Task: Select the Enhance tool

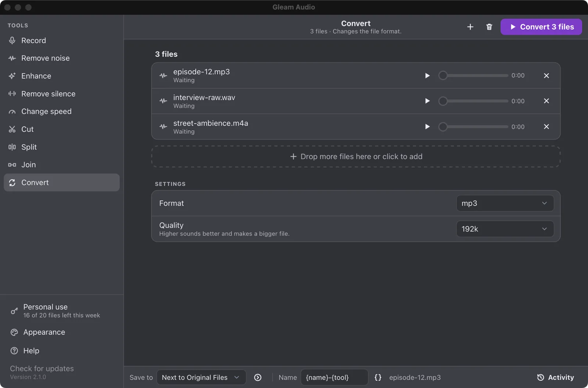Action: point(61,76)
